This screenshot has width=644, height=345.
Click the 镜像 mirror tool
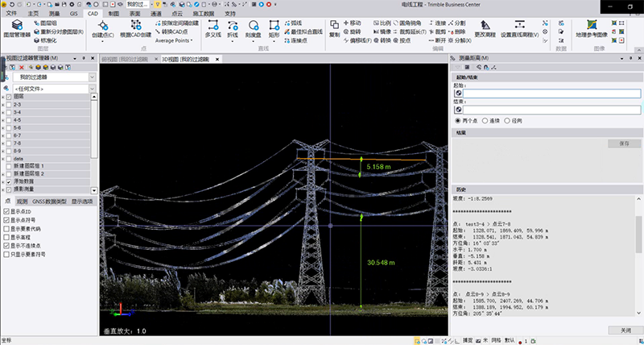(x=382, y=31)
